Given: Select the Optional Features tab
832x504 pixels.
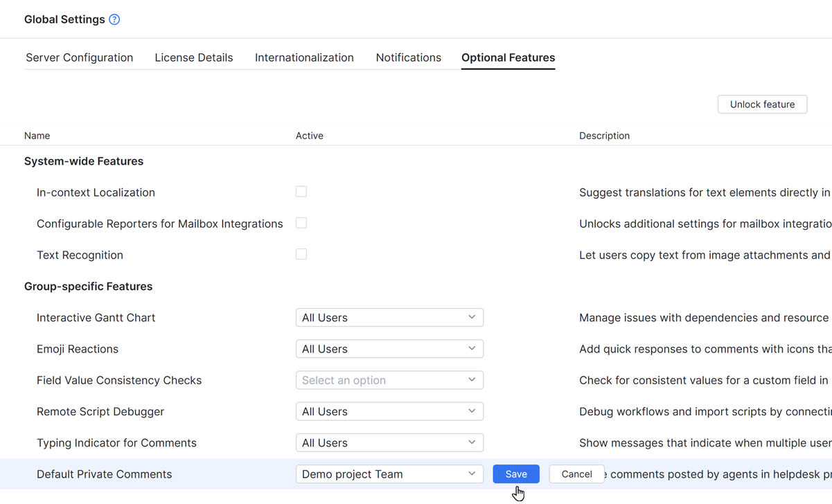Looking at the screenshot, I should click(508, 57).
